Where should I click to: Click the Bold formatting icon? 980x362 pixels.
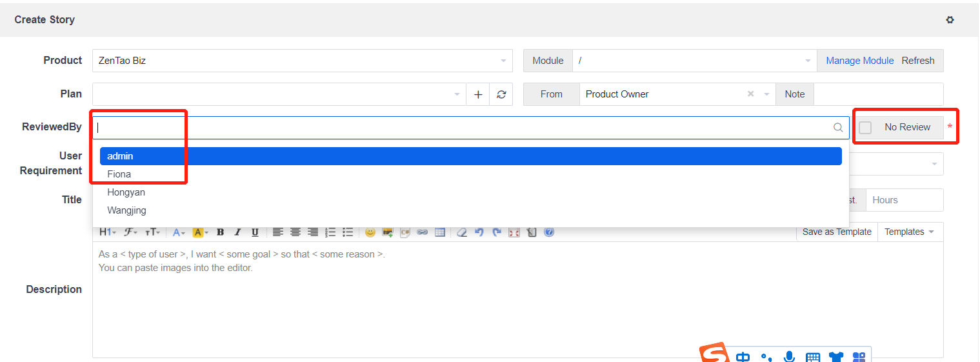coord(220,232)
